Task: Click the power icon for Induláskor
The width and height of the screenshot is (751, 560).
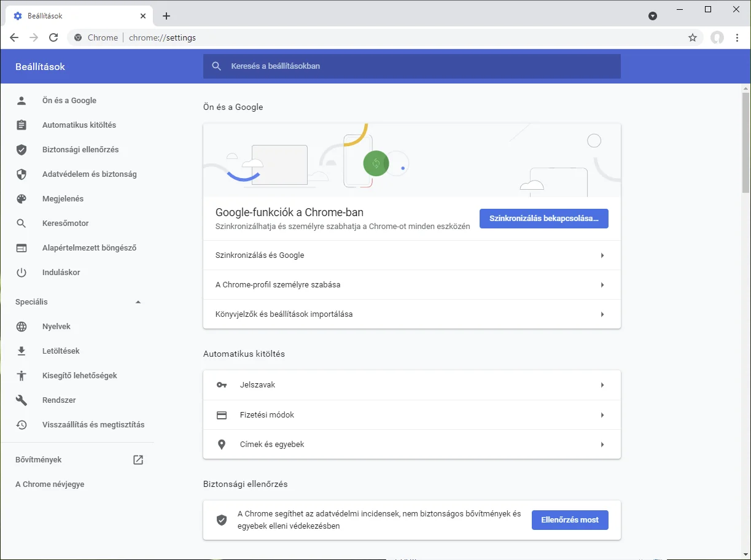Action: point(21,273)
